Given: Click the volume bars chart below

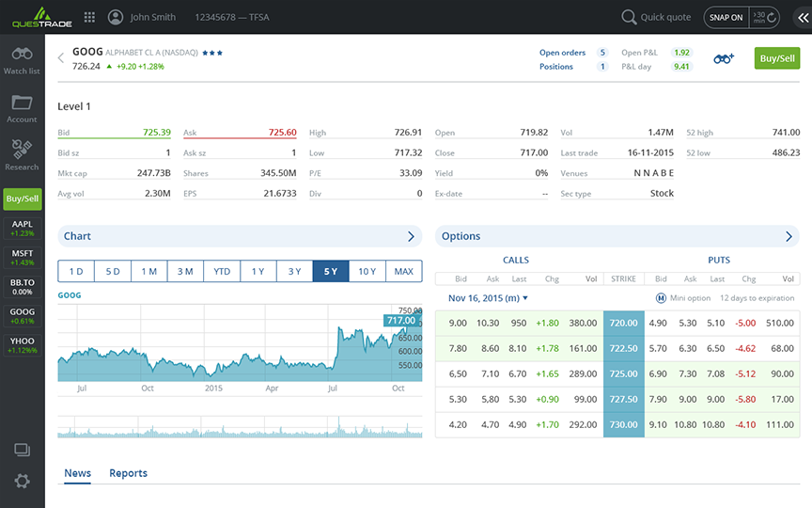Looking at the screenshot, I should click(240, 427).
